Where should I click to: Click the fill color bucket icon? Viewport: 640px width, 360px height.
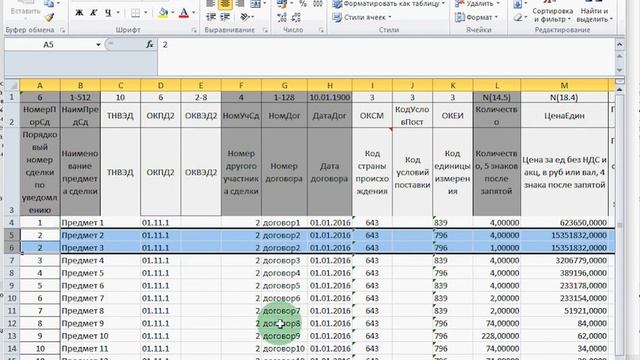[x=163, y=13]
